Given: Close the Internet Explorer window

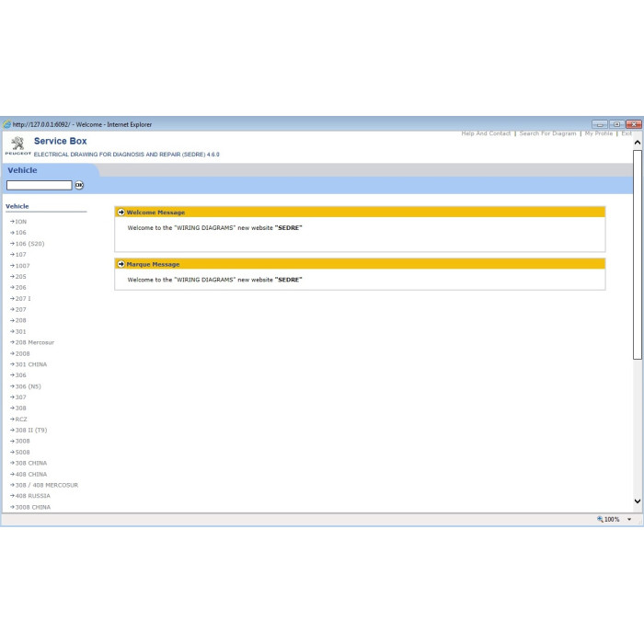Looking at the screenshot, I should [x=634, y=124].
